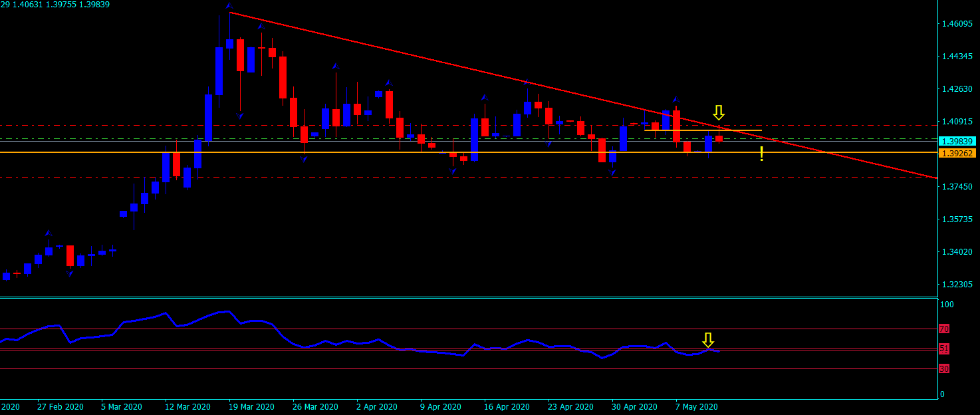The width and height of the screenshot is (980, 415).
Task: Click the date label 27 Feb 2020
Action: coord(61,406)
